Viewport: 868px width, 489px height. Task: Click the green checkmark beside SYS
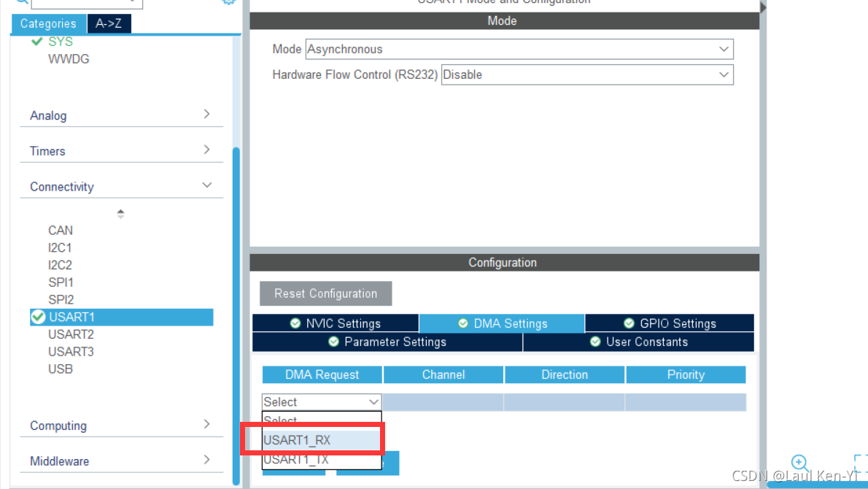(35, 42)
